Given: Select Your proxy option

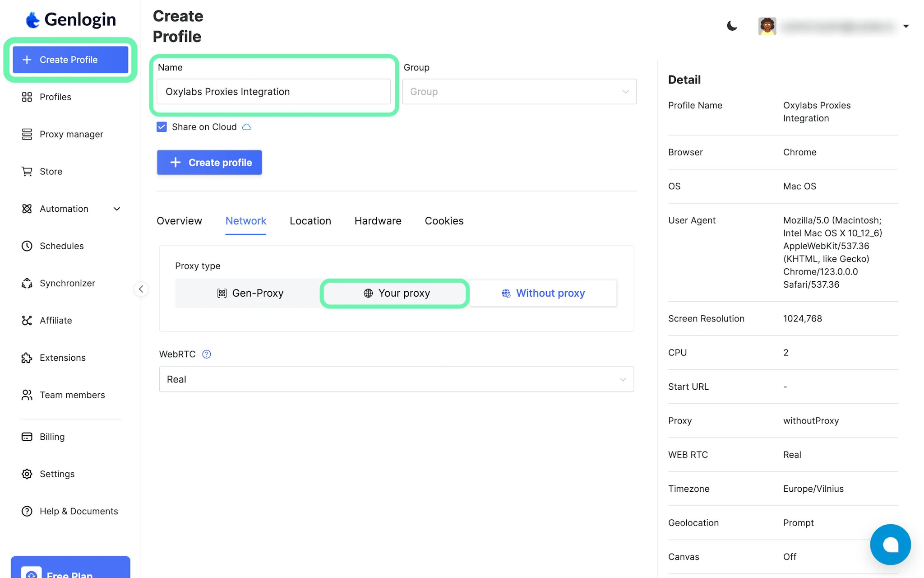Looking at the screenshot, I should [396, 293].
